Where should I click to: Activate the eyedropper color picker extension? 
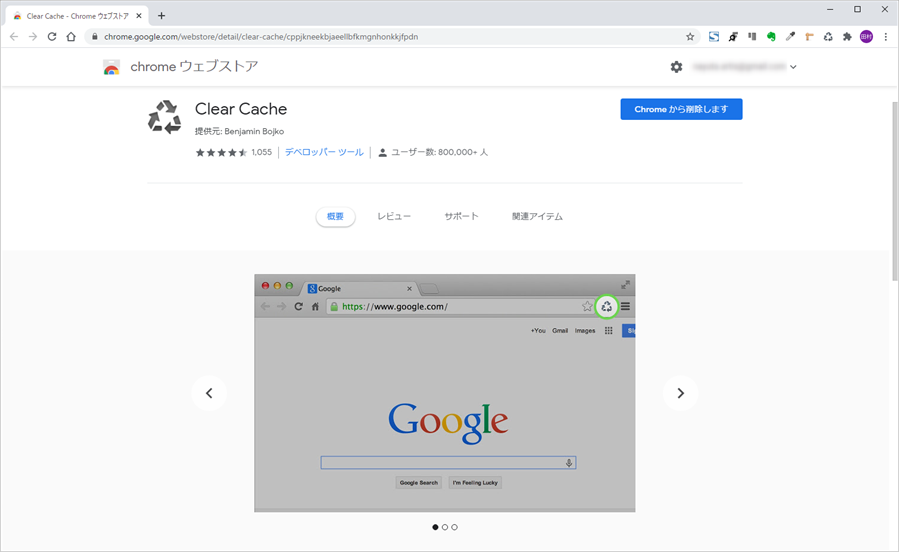[790, 37]
